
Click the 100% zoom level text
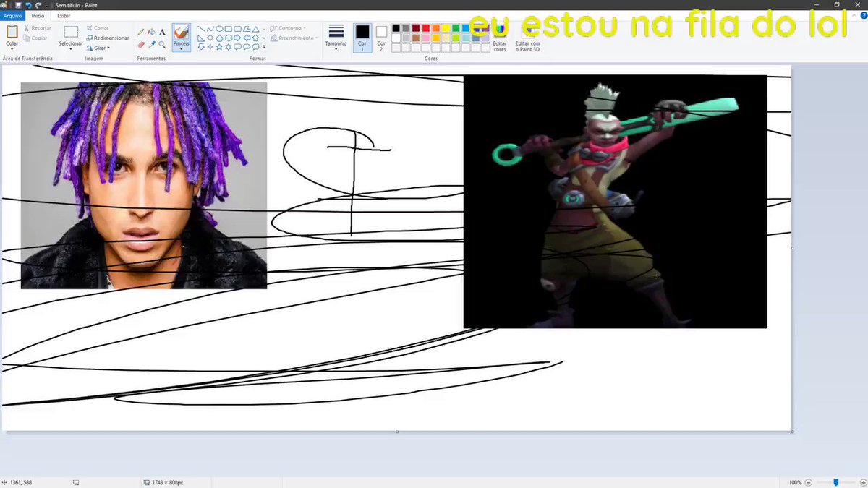pos(795,482)
